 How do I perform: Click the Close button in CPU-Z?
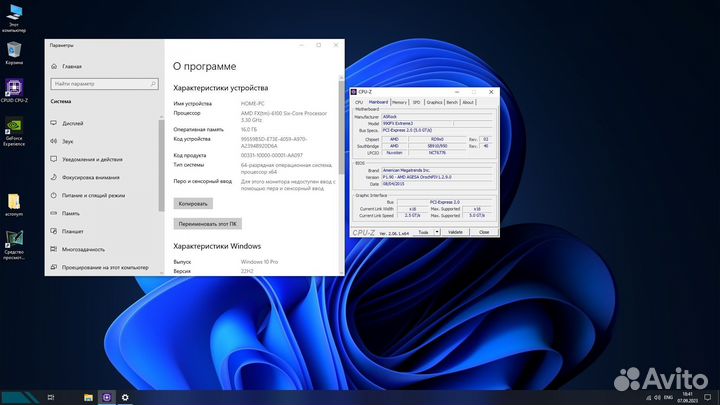coord(484,232)
